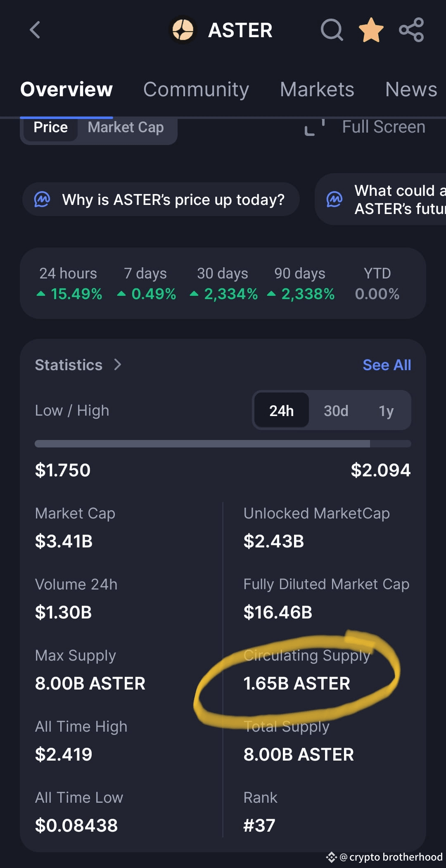Viewport: 446px width, 868px height.
Task: Tap the back arrow icon
Action: (35, 30)
